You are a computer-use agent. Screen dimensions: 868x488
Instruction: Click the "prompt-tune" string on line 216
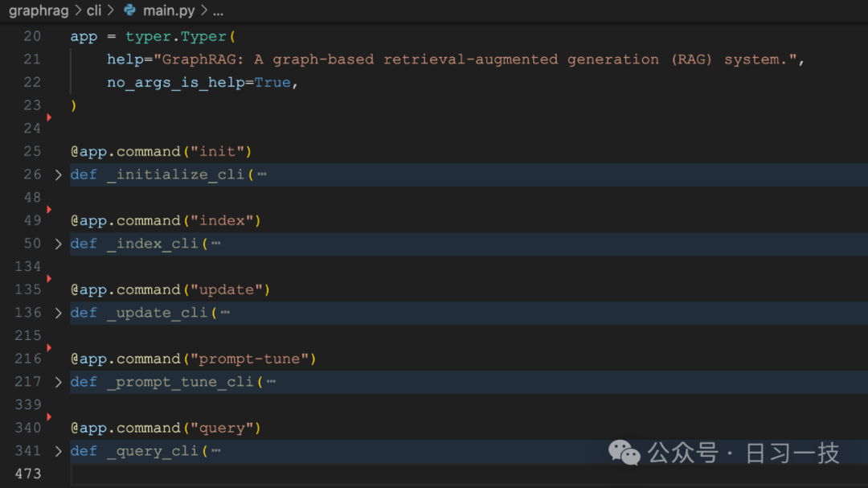click(x=249, y=359)
